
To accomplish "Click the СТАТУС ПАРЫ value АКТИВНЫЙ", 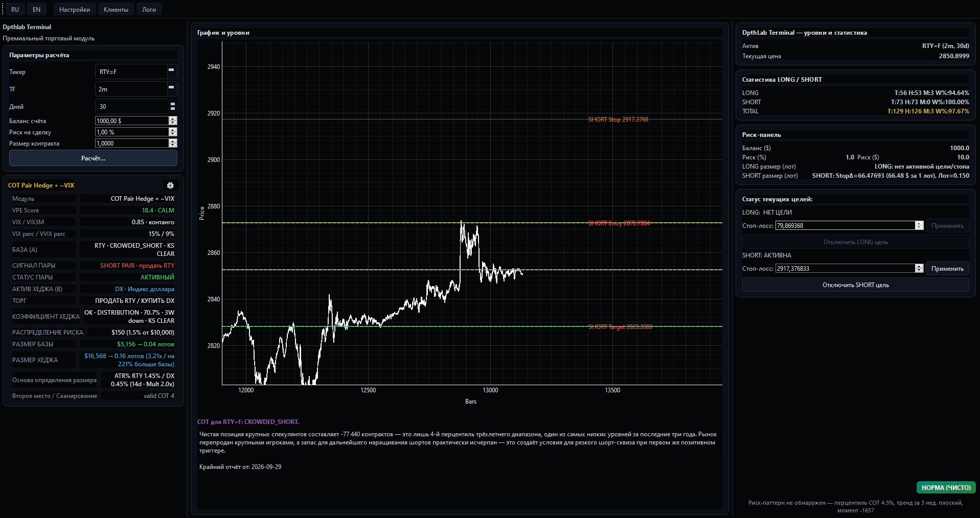I will [157, 277].
